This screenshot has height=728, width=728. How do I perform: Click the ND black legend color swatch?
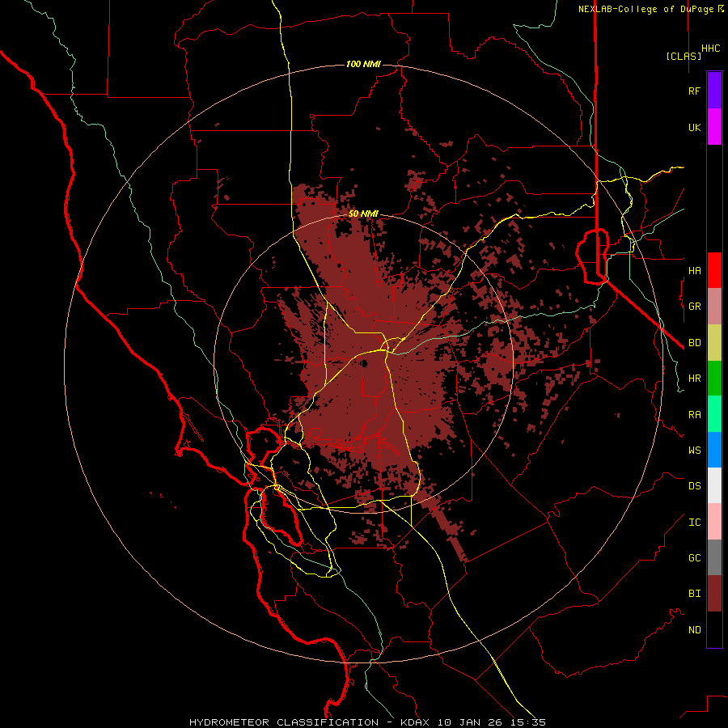pos(714,629)
